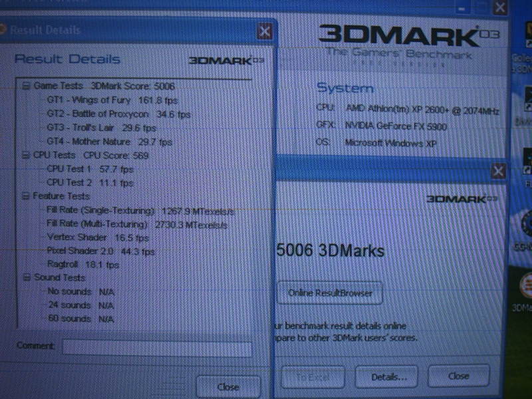This screenshot has width=532, height=399.
Task: Select GT2 - Battle of Proxycon row
Action: [118, 114]
